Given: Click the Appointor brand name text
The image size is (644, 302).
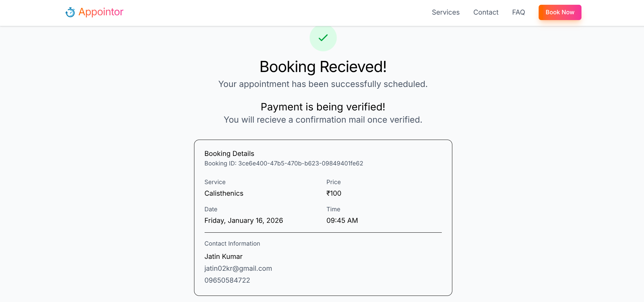Looking at the screenshot, I should coord(101,12).
